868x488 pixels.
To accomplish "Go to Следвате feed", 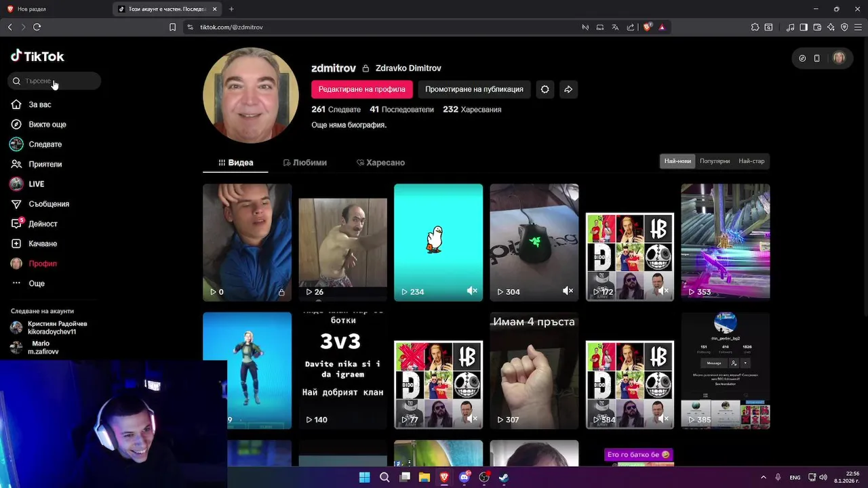I will [37, 144].
